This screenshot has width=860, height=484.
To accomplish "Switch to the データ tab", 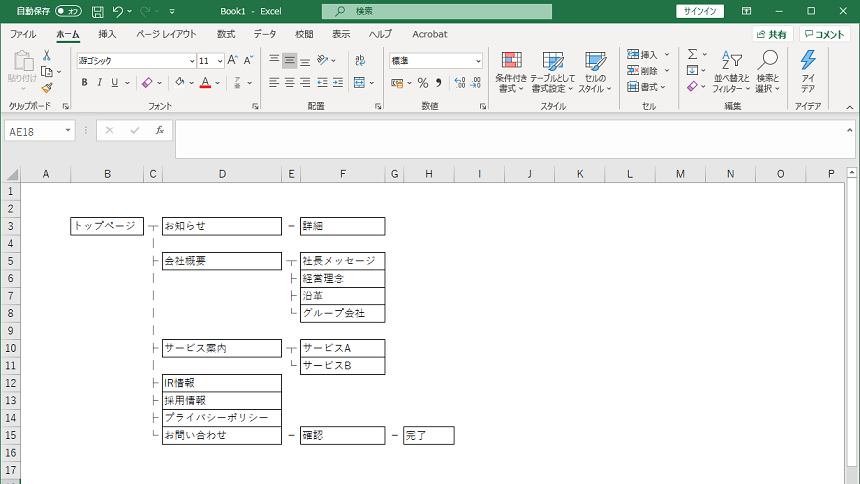I will click(265, 34).
